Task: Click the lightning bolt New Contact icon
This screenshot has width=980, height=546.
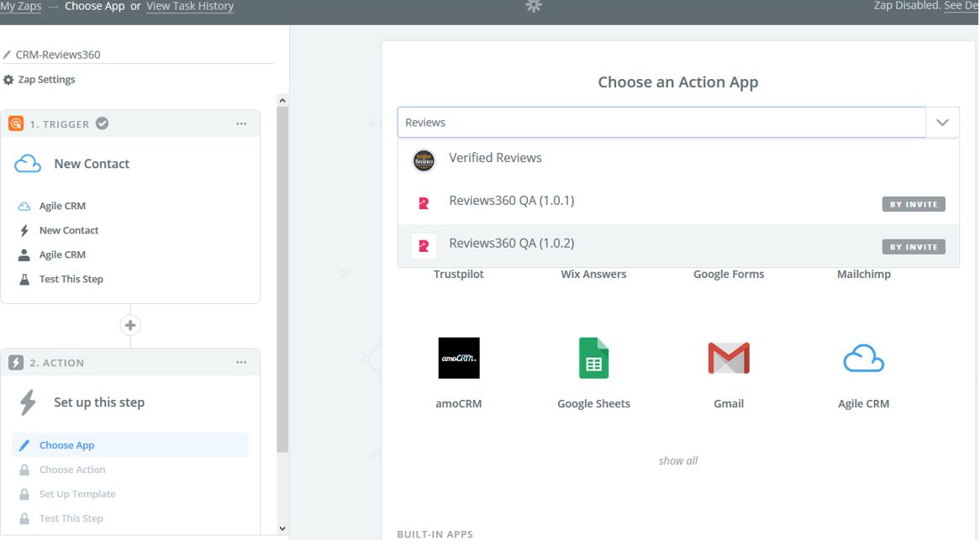Action: tap(24, 230)
